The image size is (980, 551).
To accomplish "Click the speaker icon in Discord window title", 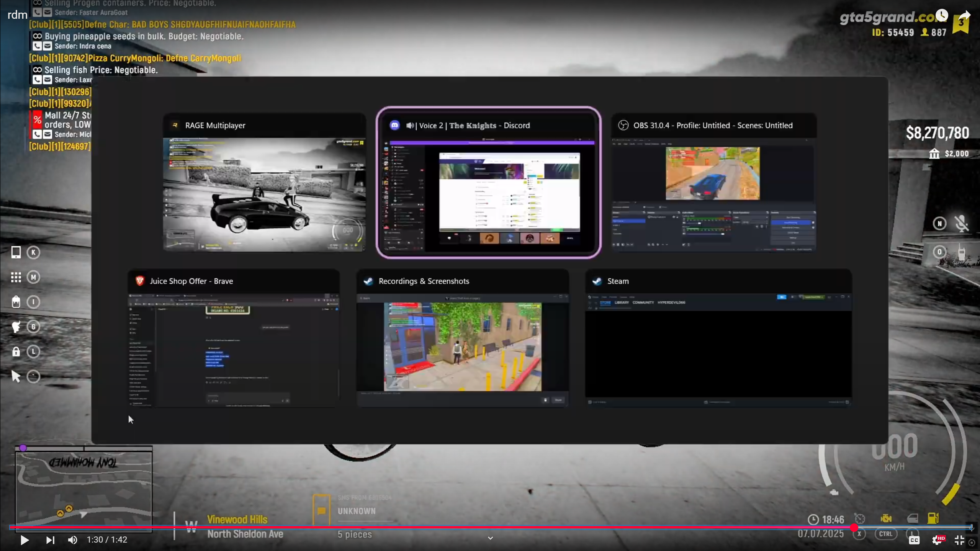I will point(410,125).
